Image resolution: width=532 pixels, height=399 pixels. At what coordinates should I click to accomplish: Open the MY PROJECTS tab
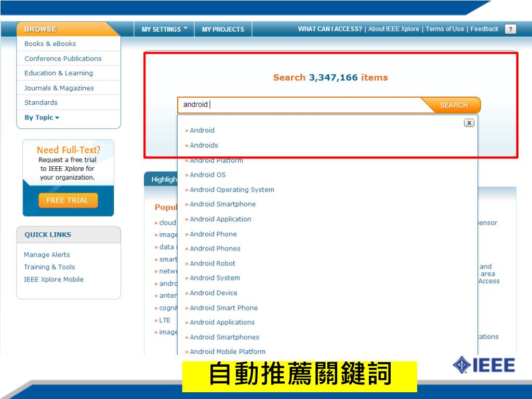[223, 29]
